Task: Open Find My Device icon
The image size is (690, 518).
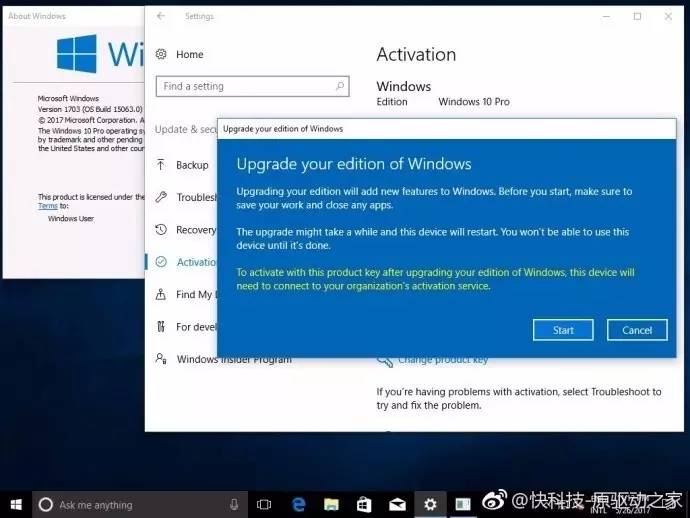Action: tap(162, 295)
